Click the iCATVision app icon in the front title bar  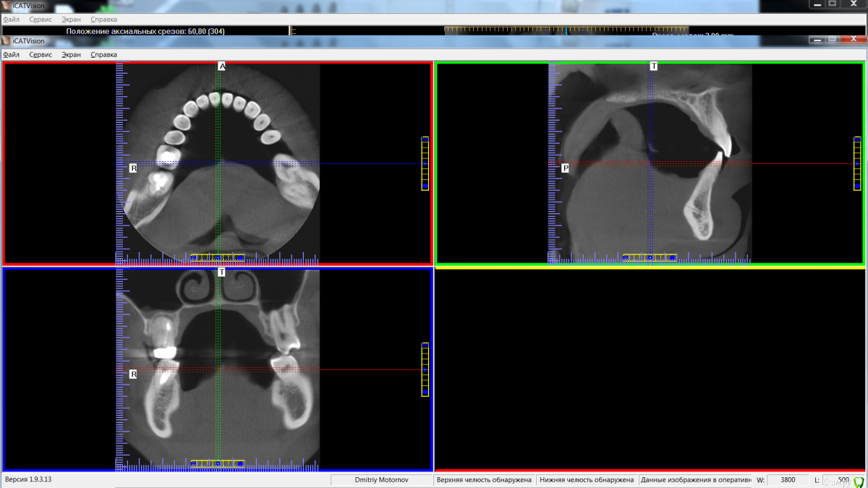point(7,41)
